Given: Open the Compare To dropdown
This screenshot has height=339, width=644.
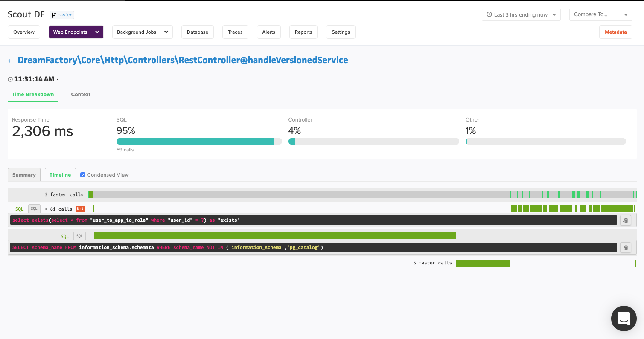Looking at the screenshot, I should click(x=601, y=14).
